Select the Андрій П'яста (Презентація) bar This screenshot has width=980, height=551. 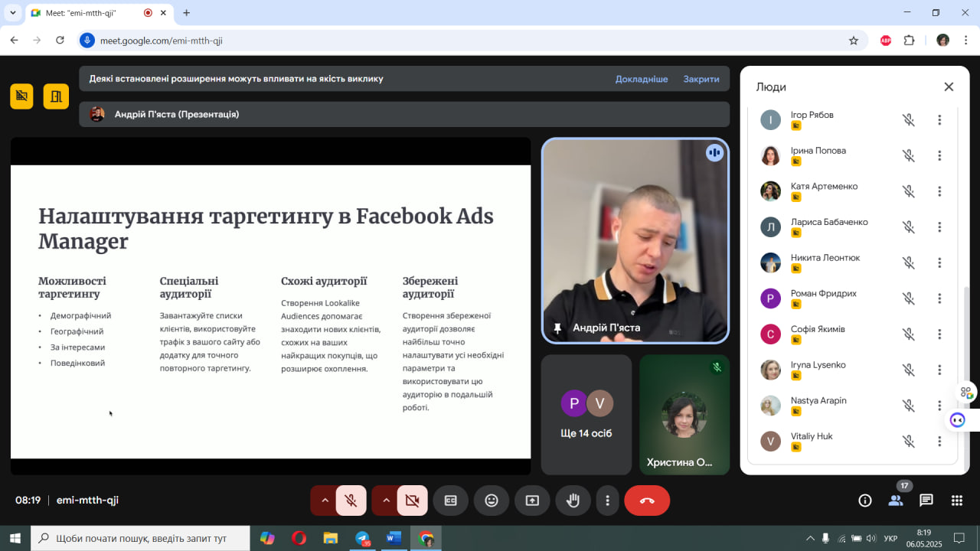click(x=404, y=114)
